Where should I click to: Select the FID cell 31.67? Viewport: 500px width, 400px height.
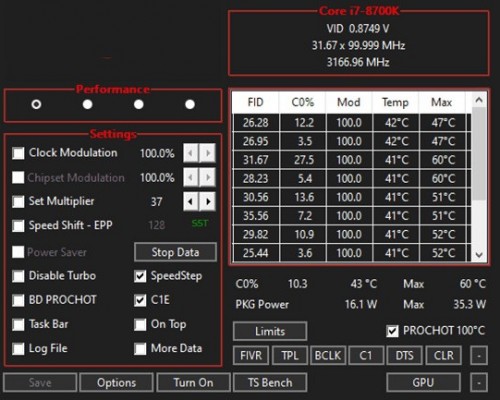256,160
